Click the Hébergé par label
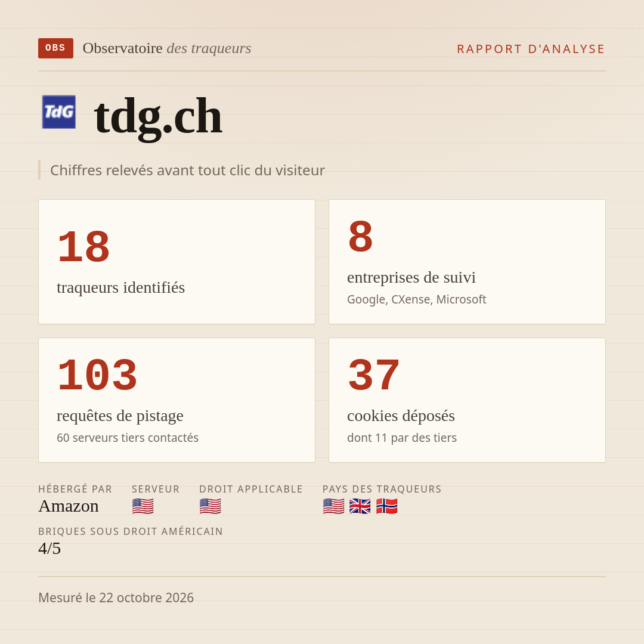This screenshot has width=644, height=644. 75,489
